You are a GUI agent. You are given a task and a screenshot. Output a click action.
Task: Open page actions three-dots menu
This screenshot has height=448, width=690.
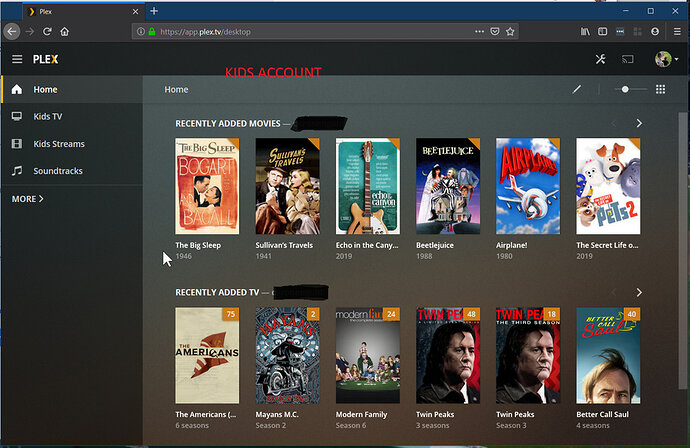pos(480,32)
